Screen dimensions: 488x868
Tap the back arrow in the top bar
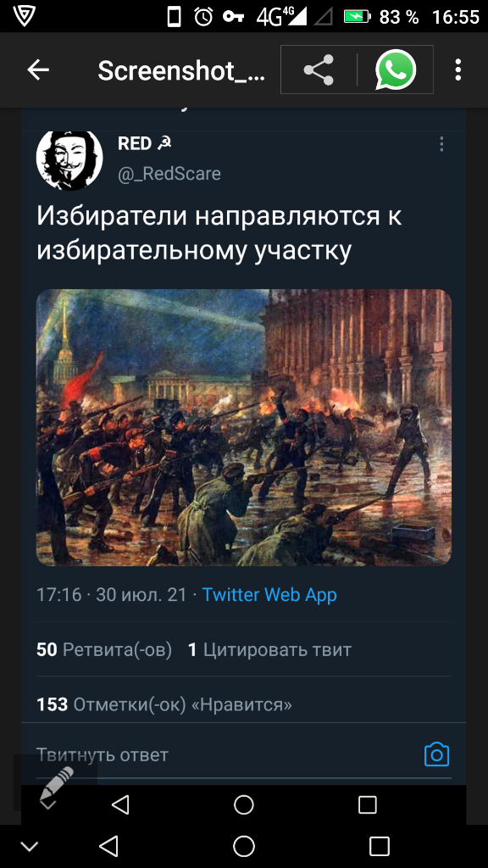[x=38, y=70]
